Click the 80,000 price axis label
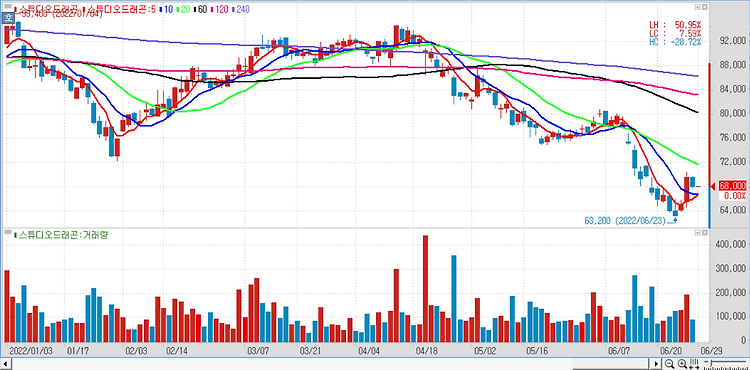 click(x=732, y=114)
